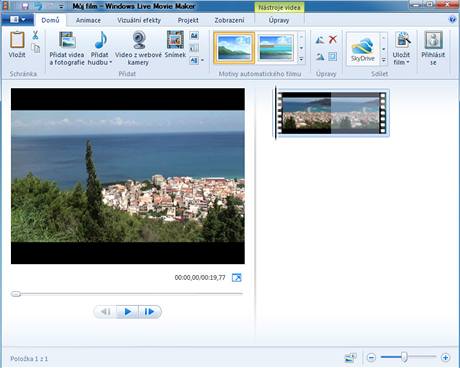Open the blue application file menu
The image size is (460, 368).
tap(17, 20)
